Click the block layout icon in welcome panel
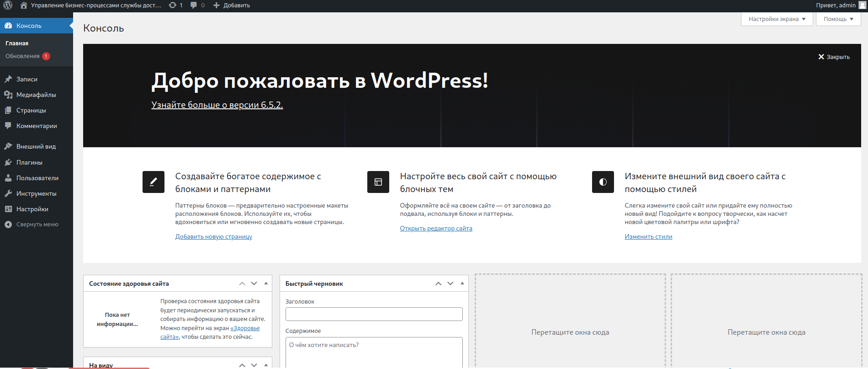This screenshot has height=369, width=868. click(x=378, y=182)
